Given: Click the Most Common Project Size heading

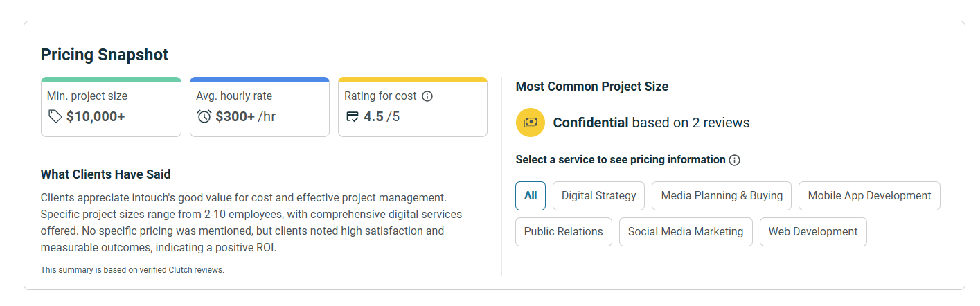Looking at the screenshot, I should pyautogui.click(x=591, y=87).
